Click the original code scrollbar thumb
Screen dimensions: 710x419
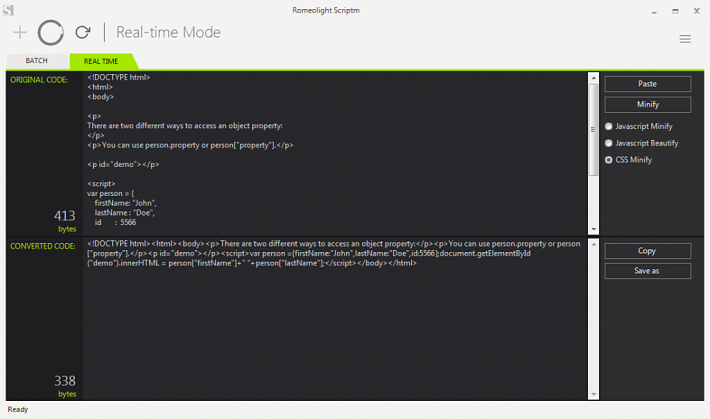(593, 130)
